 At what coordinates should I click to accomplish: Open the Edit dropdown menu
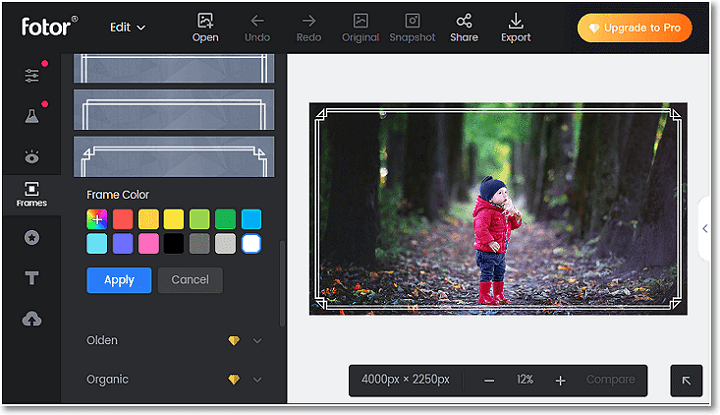[x=128, y=28]
